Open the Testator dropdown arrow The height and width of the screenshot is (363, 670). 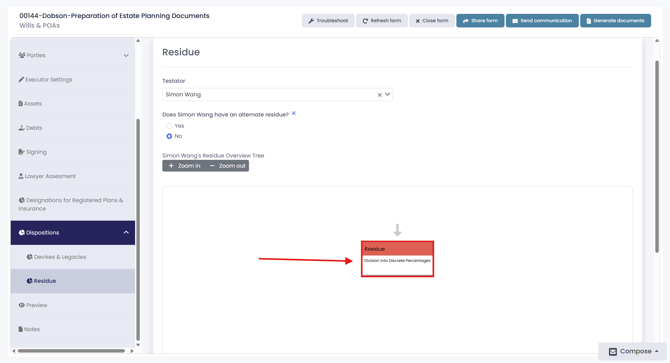coord(388,94)
